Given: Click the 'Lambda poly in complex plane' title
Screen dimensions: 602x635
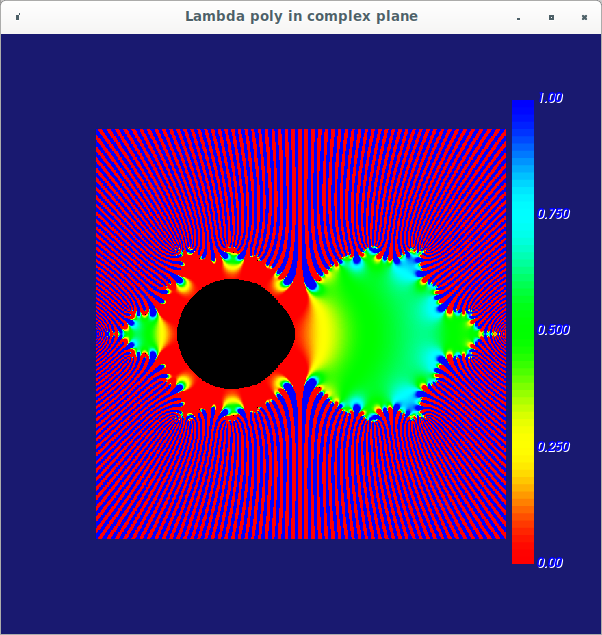Looking at the screenshot, I should [301, 16].
